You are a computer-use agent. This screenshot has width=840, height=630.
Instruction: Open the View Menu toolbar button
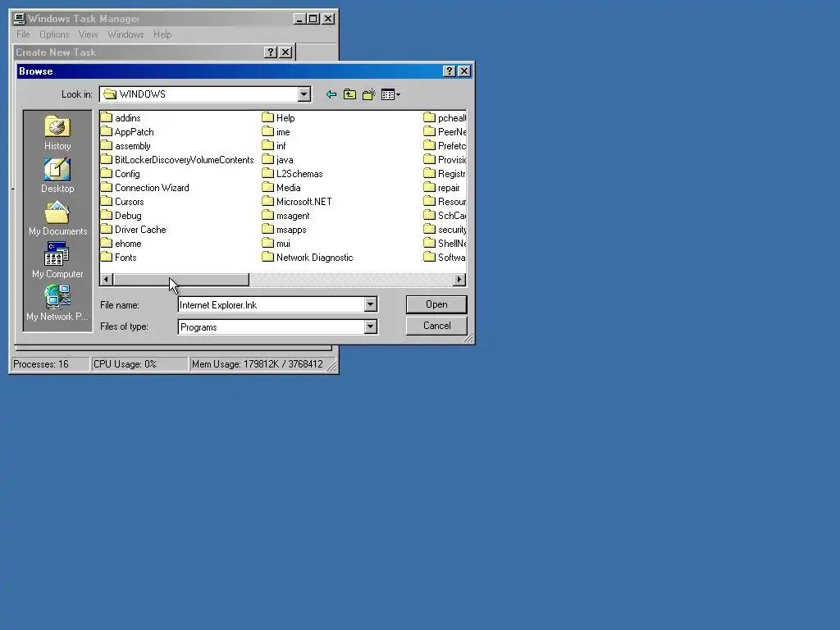pyautogui.click(x=390, y=95)
